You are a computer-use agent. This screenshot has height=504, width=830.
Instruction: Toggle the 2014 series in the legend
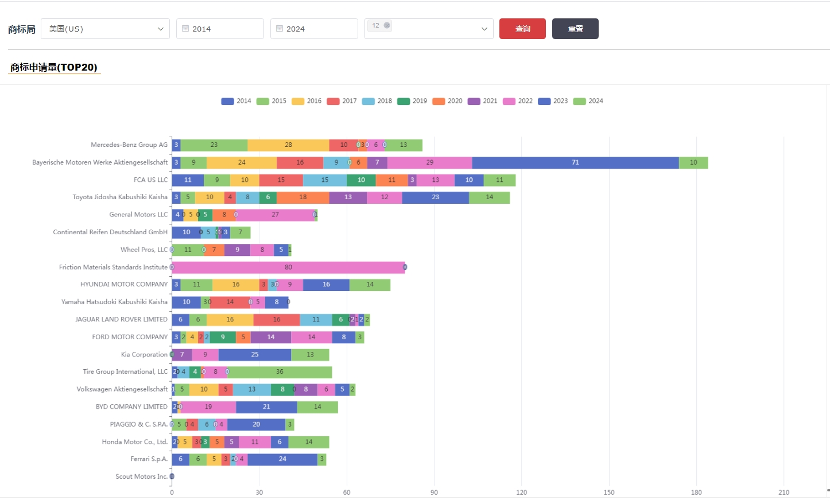tap(236, 101)
